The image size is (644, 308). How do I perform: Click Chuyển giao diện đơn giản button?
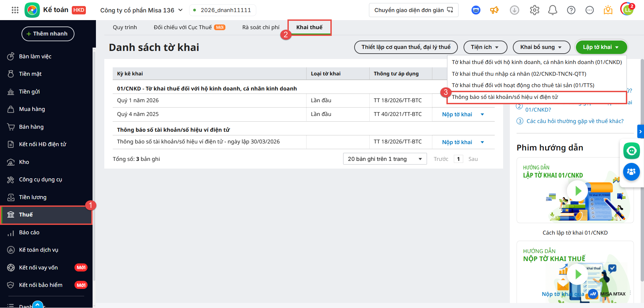click(413, 10)
